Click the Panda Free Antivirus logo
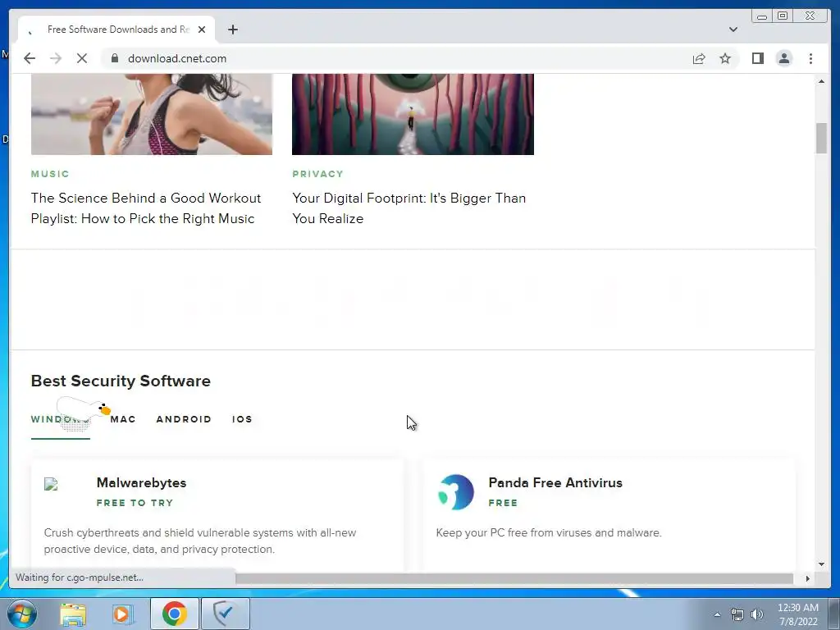This screenshot has width=840, height=630. [456, 492]
